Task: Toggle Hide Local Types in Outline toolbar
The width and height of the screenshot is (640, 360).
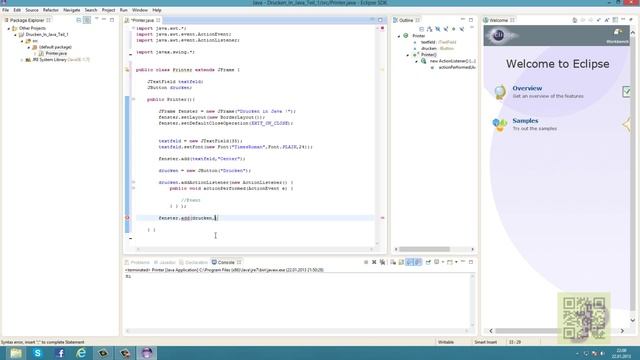Action: coord(462,29)
